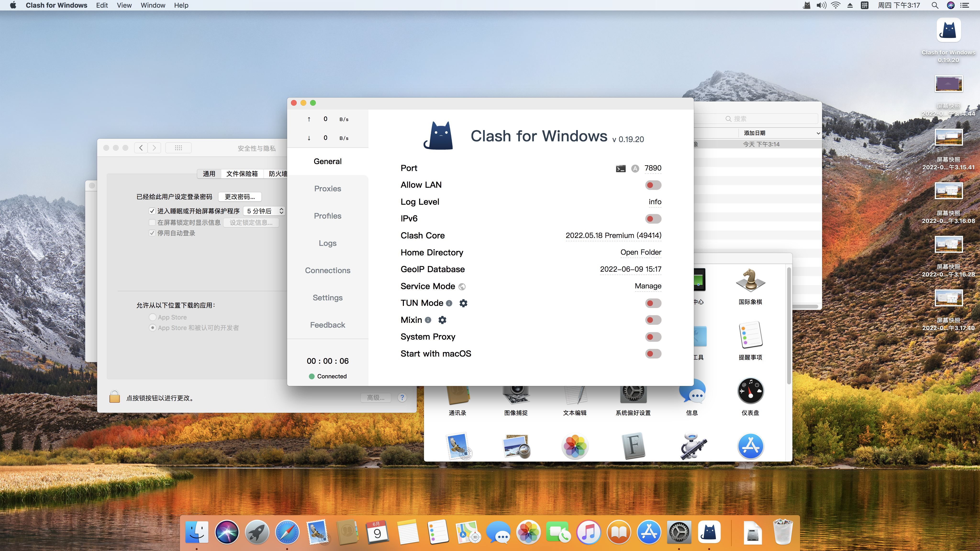The height and width of the screenshot is (551, 980).
Task: Click Clash cat icon in the Dock
Action: tap(709, 532)
